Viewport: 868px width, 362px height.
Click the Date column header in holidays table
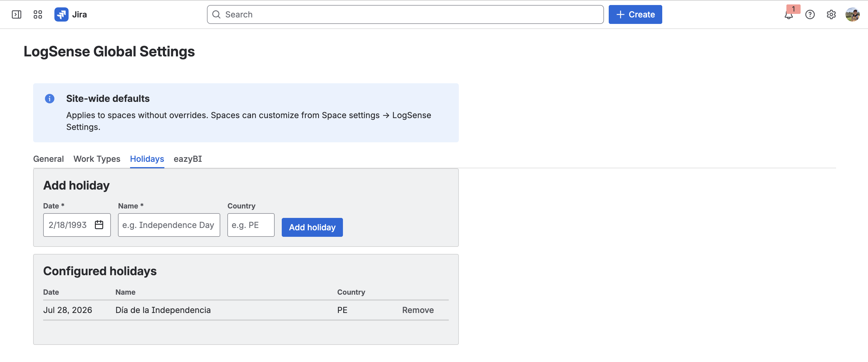click(x=51, y=292)
